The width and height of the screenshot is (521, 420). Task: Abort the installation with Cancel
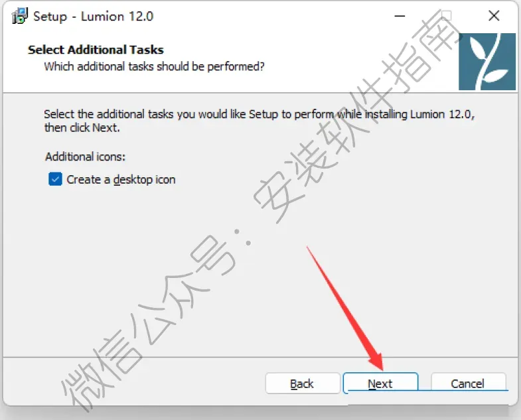(x=468, y=384)
